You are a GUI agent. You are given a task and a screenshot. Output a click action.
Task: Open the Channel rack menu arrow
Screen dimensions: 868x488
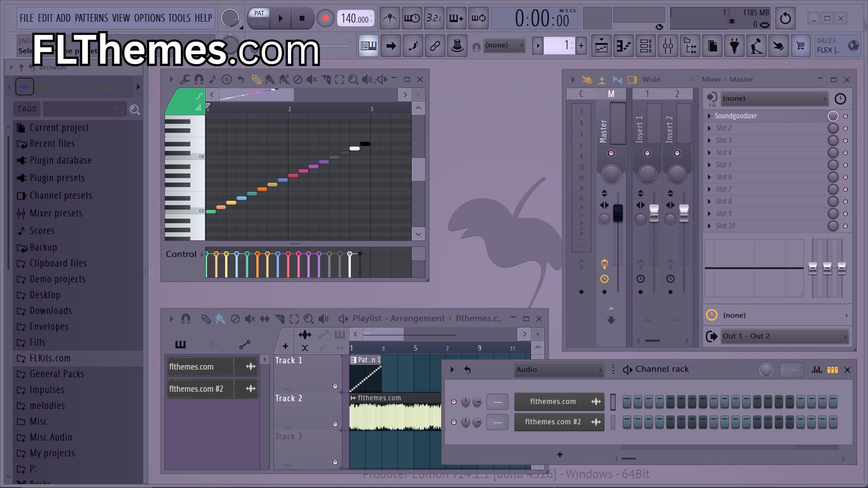(452, 370)
